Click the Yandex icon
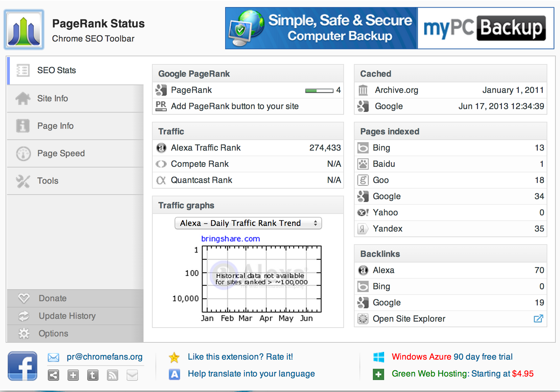 (363, 229)
